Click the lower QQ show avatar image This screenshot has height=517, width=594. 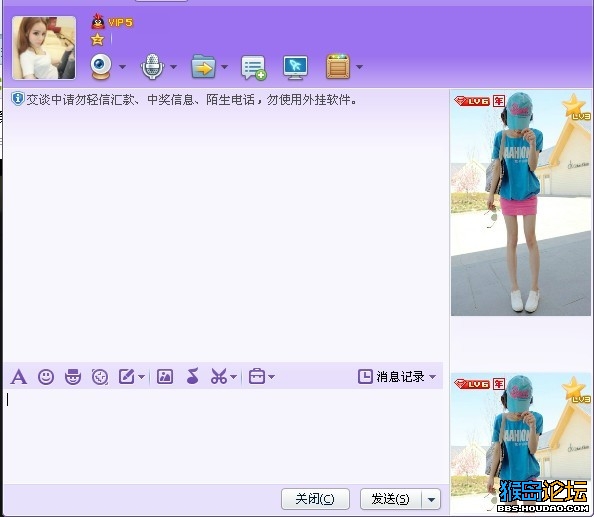521,443
